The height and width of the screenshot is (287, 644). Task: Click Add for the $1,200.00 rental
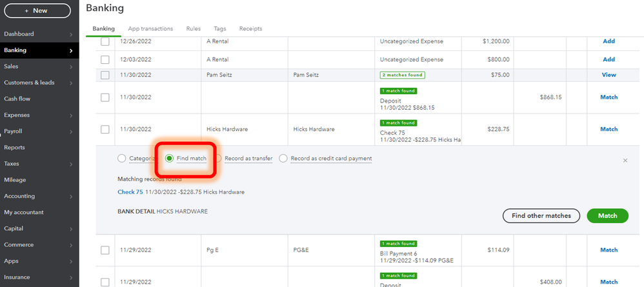coord(609,41)
